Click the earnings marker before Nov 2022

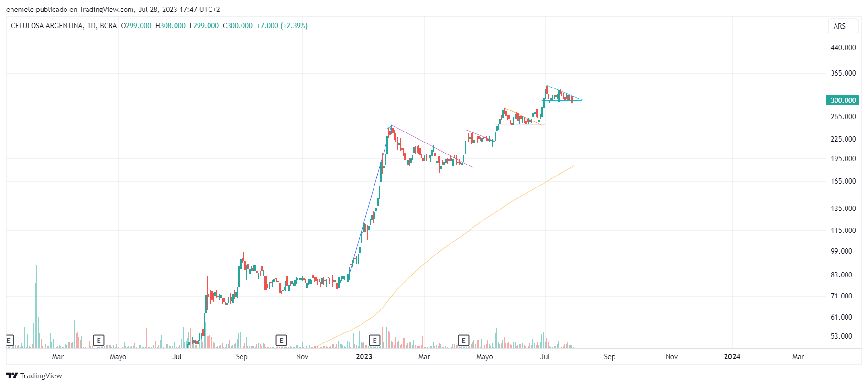point(281,340)
